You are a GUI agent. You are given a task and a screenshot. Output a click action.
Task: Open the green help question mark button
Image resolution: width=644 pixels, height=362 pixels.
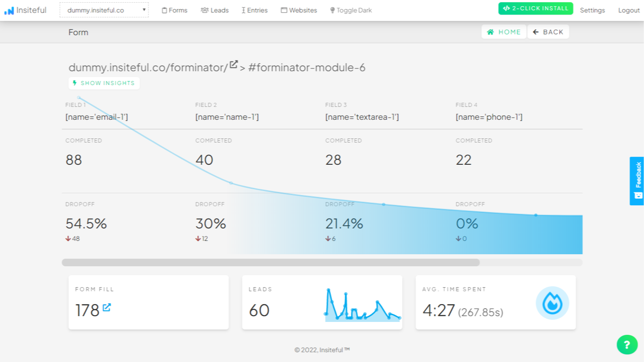pos(627,345)
